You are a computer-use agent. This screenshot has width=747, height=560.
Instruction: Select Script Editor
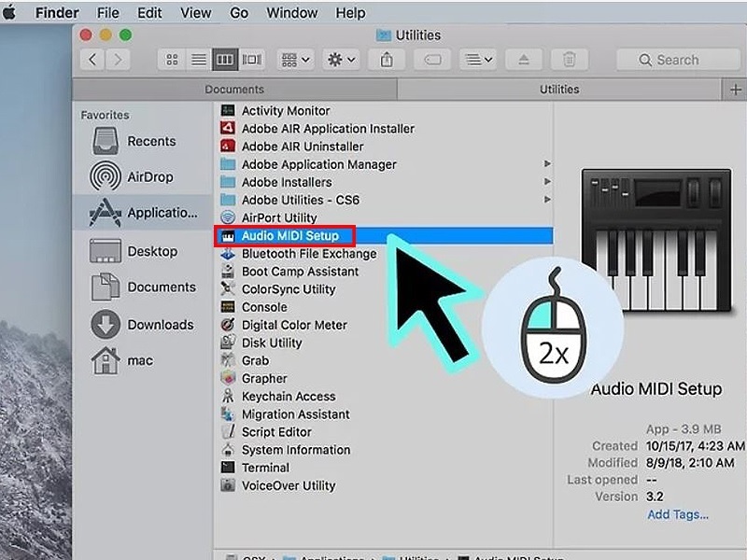pos(266,432)
